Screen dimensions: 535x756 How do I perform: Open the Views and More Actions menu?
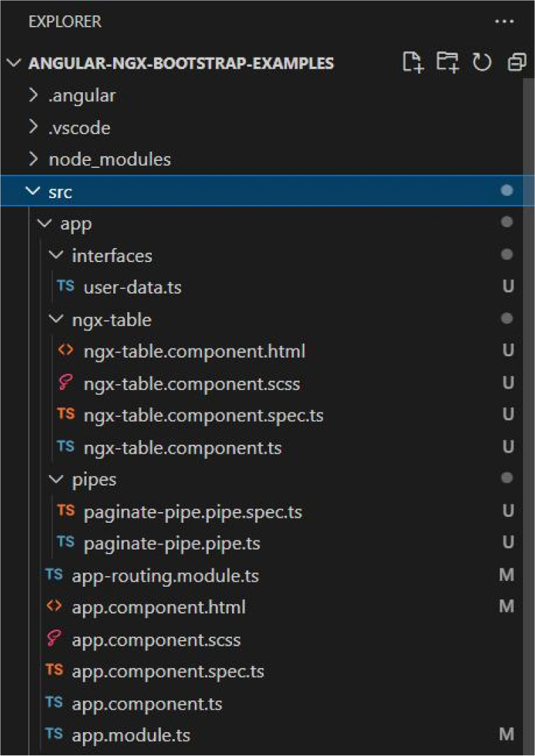(505, 21)
